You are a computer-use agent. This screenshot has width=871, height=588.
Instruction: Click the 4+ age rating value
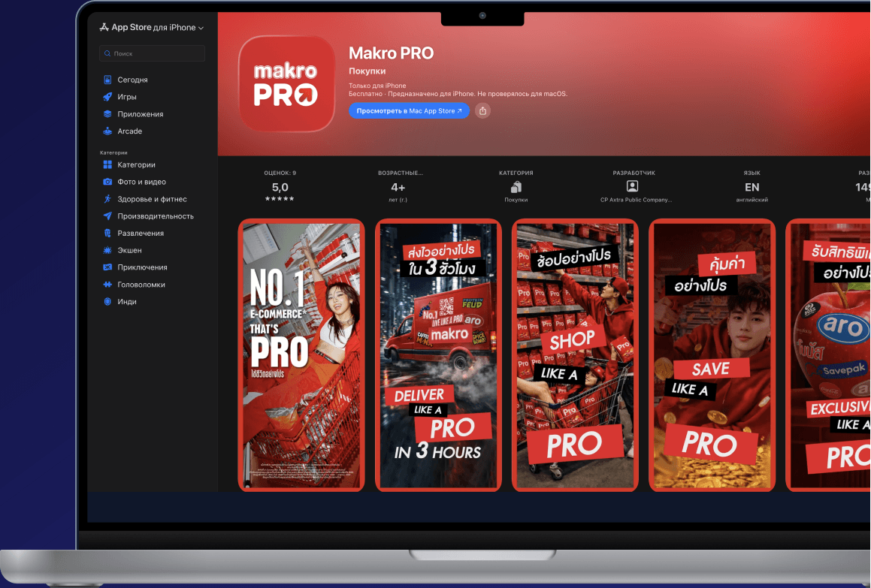[x=398, y=187]
